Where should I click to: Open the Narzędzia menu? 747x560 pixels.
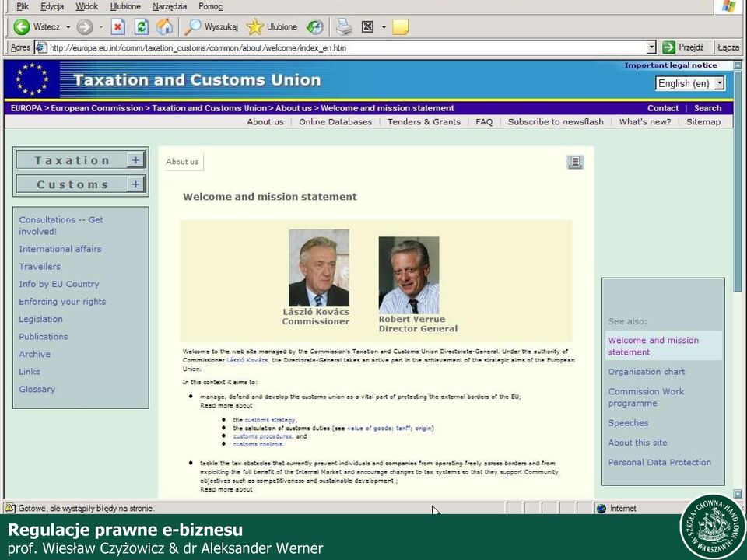170,6
